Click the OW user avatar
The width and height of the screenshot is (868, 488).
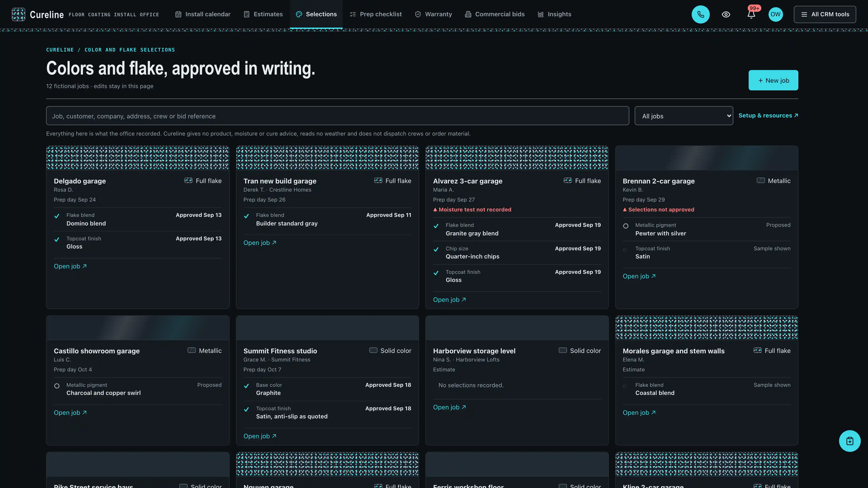[775, 14]
